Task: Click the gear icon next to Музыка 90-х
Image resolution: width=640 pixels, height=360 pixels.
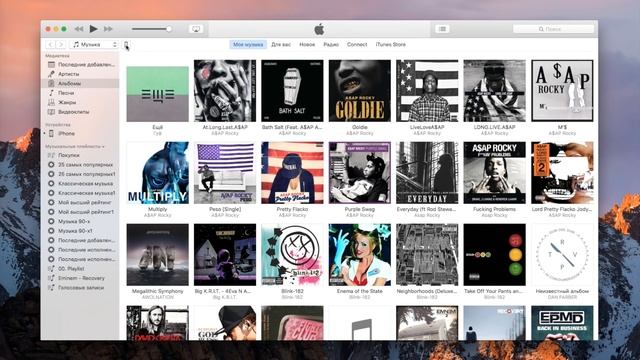Action: pyautogui.click(x=51, y=221)
